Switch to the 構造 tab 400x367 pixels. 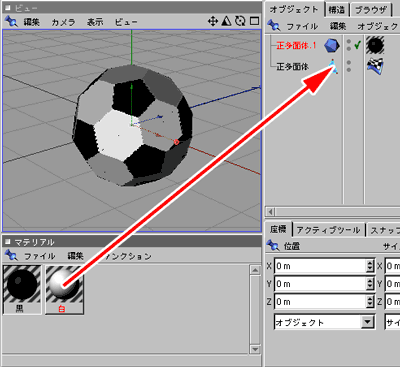(x=337, y=10)
